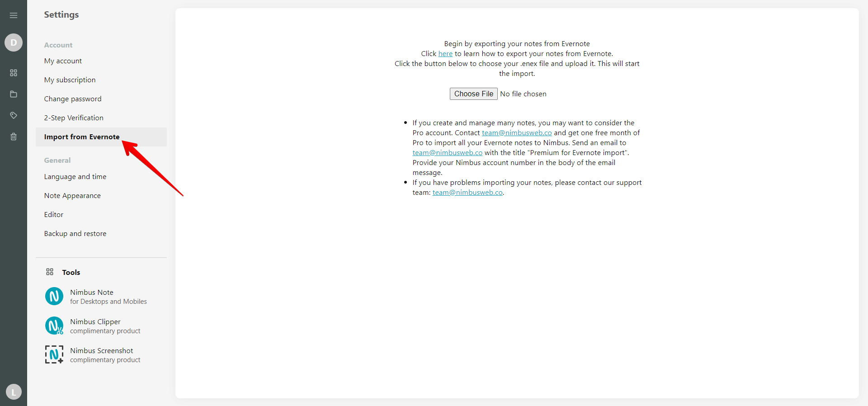
Task: Click the Tools heading label
Action: click(x=71, y=272)
